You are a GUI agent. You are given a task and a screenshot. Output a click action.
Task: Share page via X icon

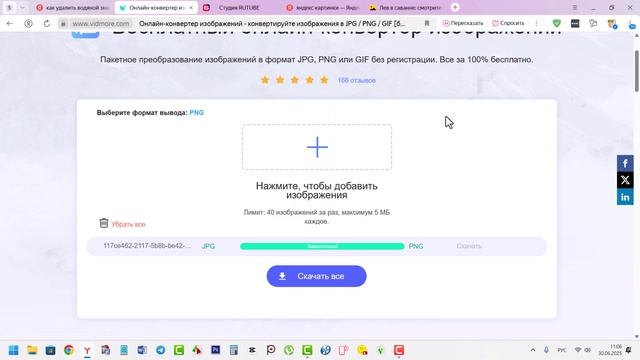click(625, 180)
